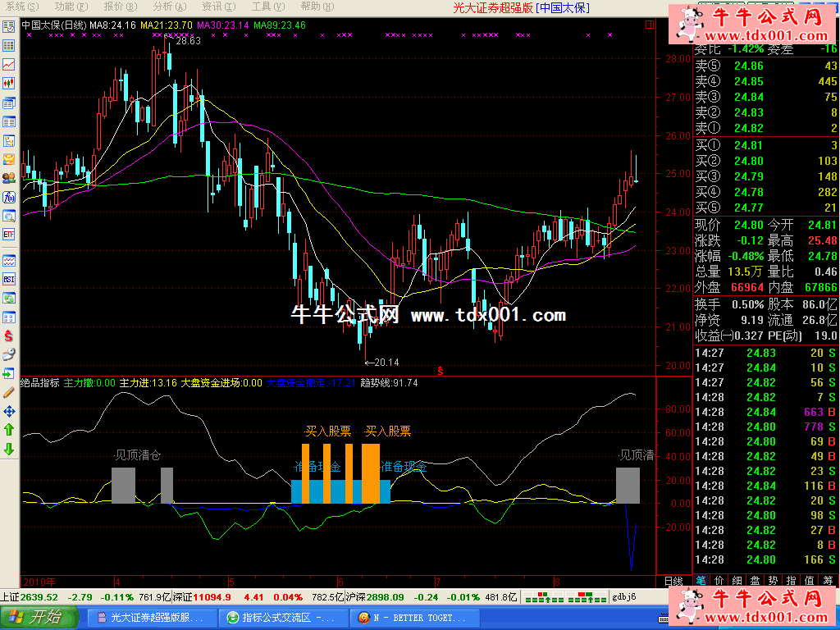The image size is (840, 630).
Task: Select the pencil drawing tool
Action: point(8,393)
